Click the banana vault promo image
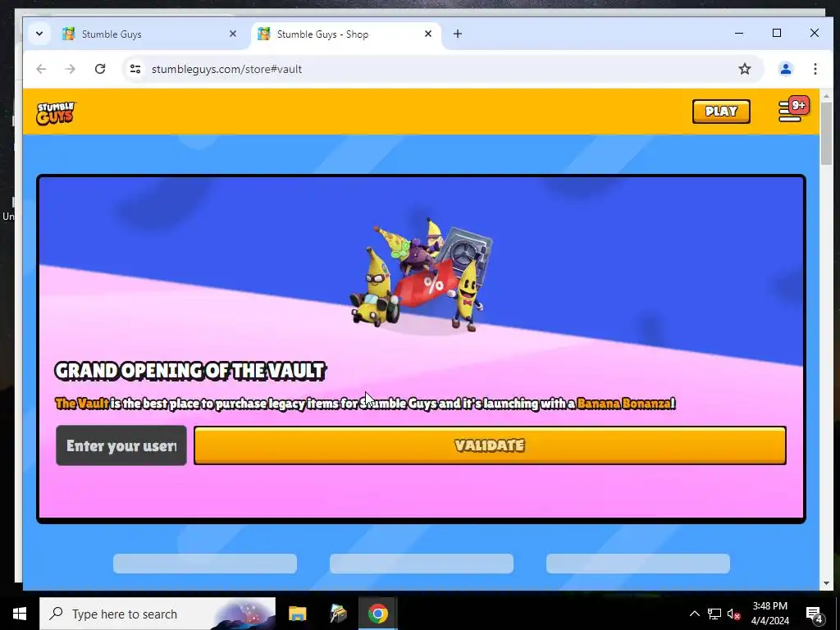The width and height of the screenshot is (840, 630). tap(421, 276)
